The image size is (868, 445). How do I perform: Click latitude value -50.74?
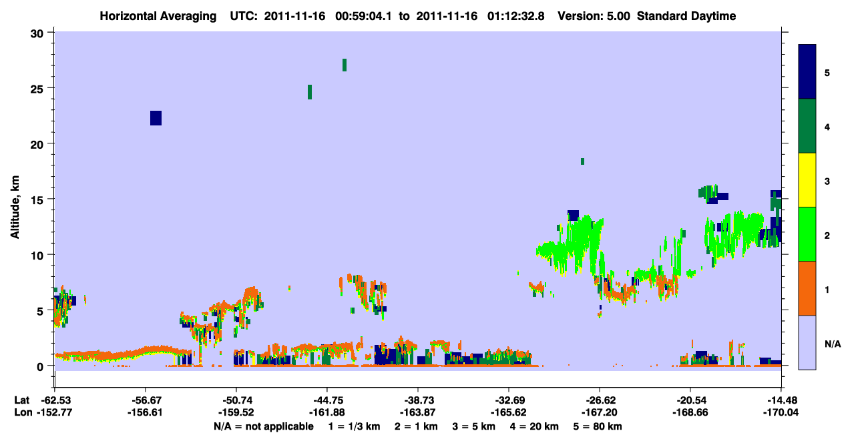[x=236, y=400]
